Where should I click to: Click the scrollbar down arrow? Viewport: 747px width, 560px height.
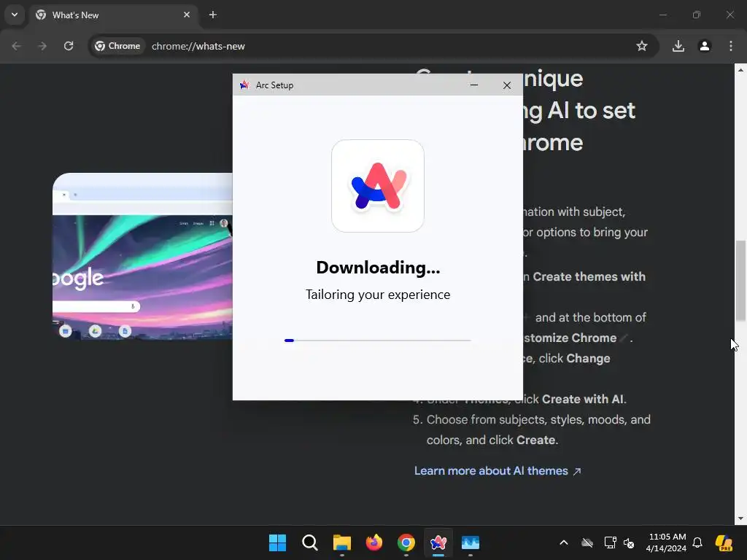click(740, 518)
